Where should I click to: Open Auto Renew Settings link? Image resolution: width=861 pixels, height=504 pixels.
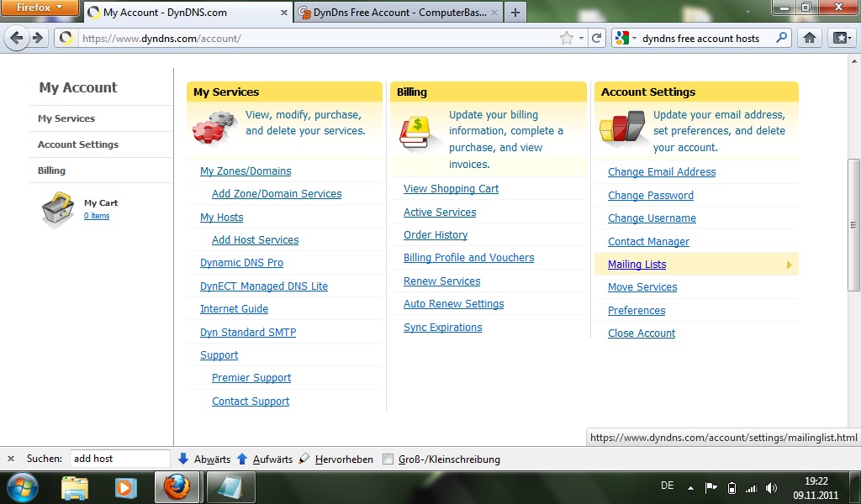[453, 304]
